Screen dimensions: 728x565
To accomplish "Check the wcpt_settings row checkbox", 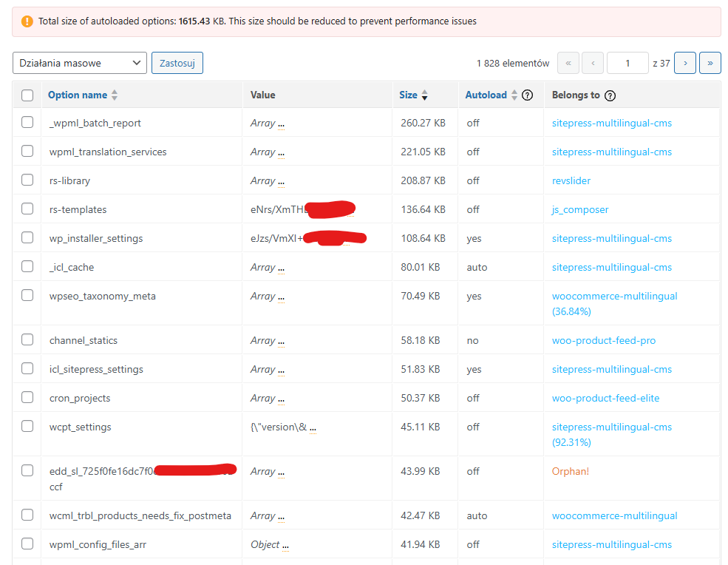I will tap(27, 426).
